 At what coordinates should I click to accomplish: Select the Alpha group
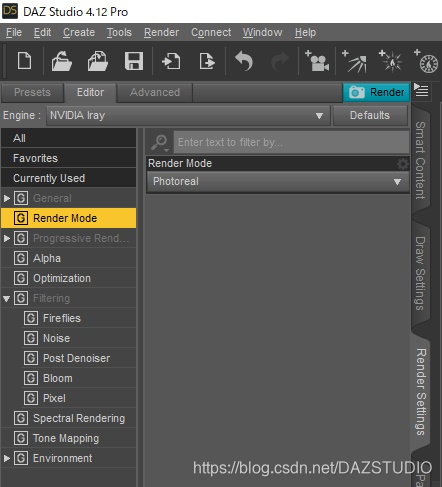[69, 258]
